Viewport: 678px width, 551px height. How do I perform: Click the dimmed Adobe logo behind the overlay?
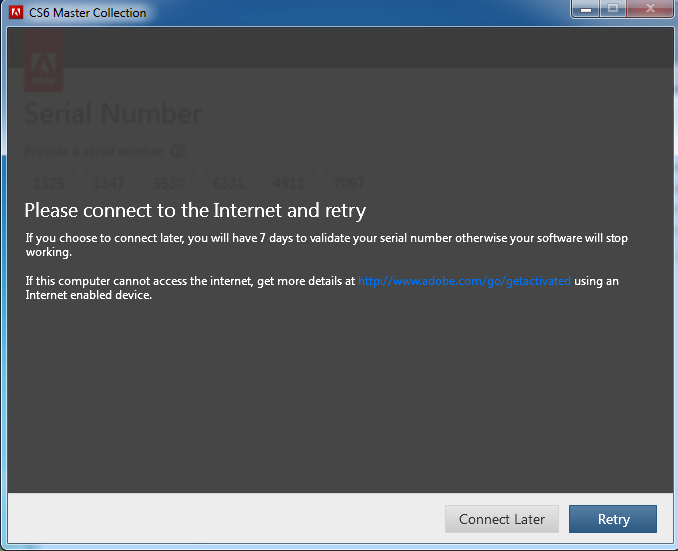click(x=43, y=61)
